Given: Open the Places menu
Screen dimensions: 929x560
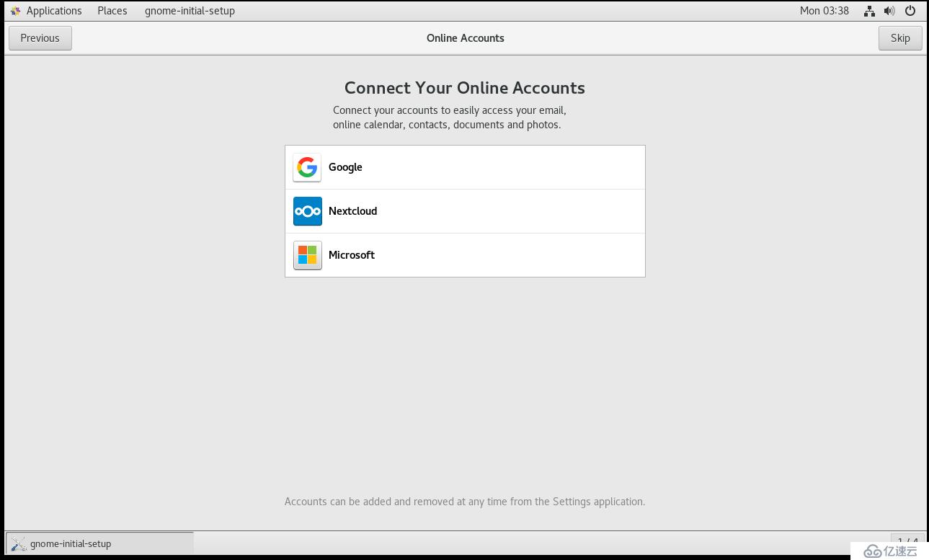Looking at the screenshot, I should pos(112,11).
